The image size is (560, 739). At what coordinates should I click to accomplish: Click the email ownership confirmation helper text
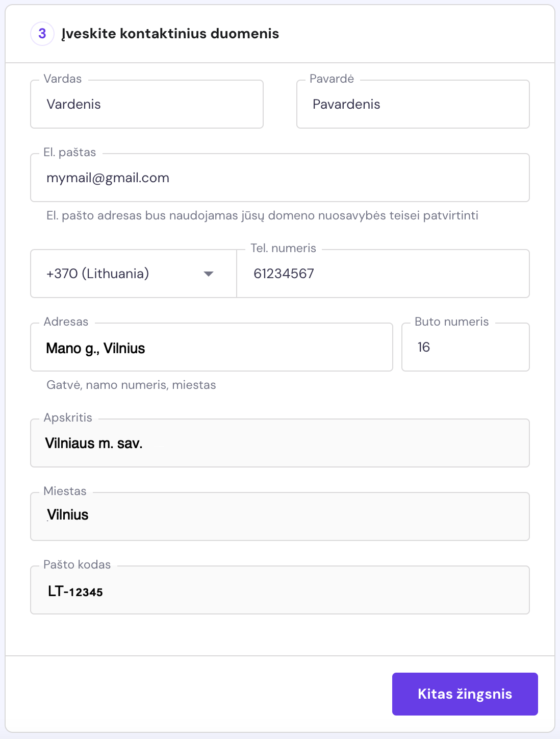[x=262, y=215]
